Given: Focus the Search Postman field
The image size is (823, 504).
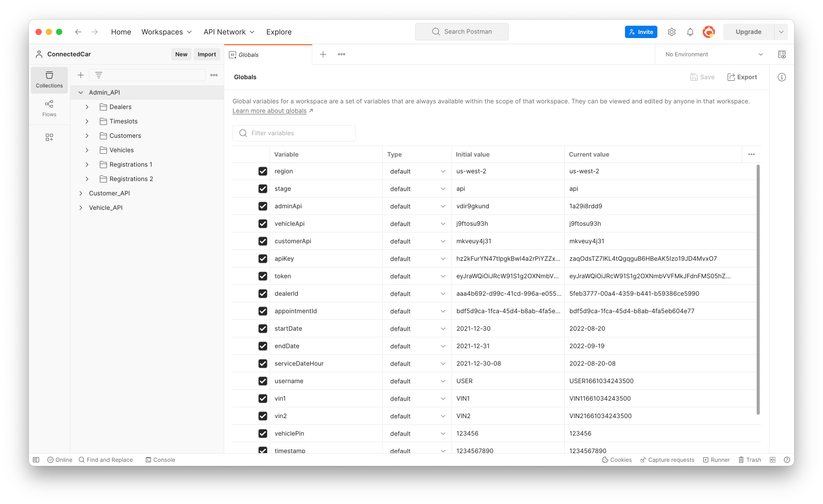Looking at the screenshot, I should tap(462, 32).
